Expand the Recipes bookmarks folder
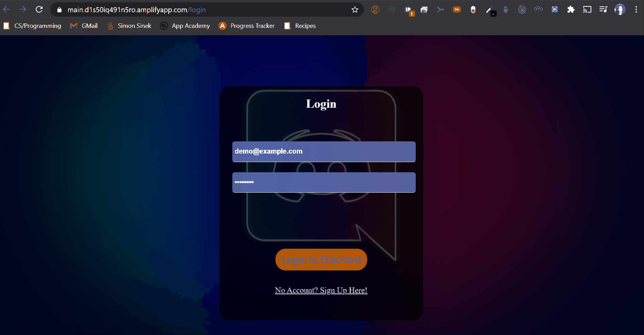The width and height of the screenshot is (644, 335). [300, 26]
